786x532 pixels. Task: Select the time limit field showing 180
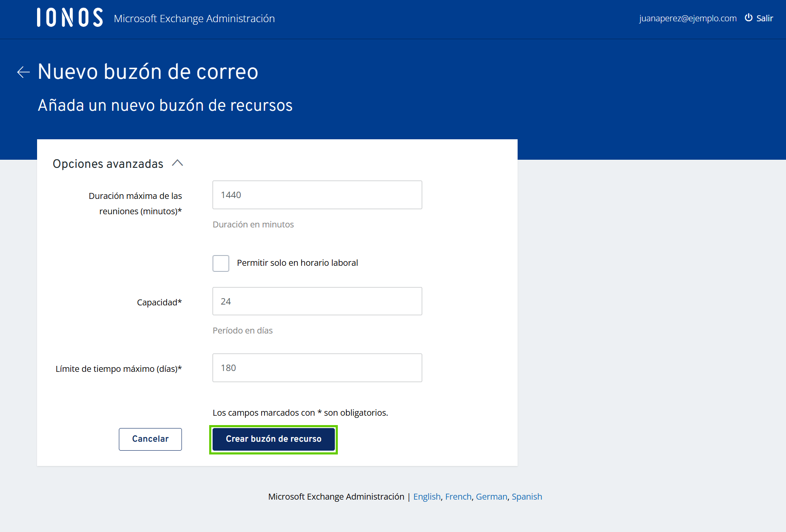click(x=317, y=368)
